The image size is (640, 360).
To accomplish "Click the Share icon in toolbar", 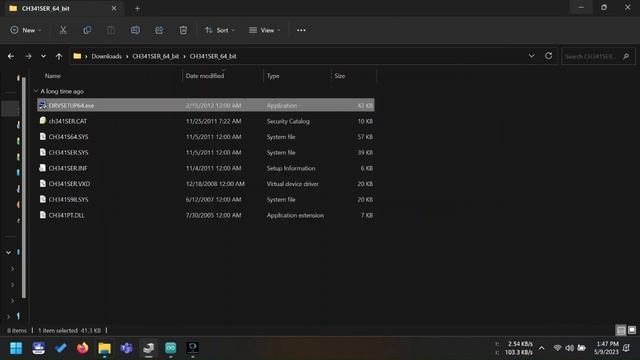I will [159, 30].
